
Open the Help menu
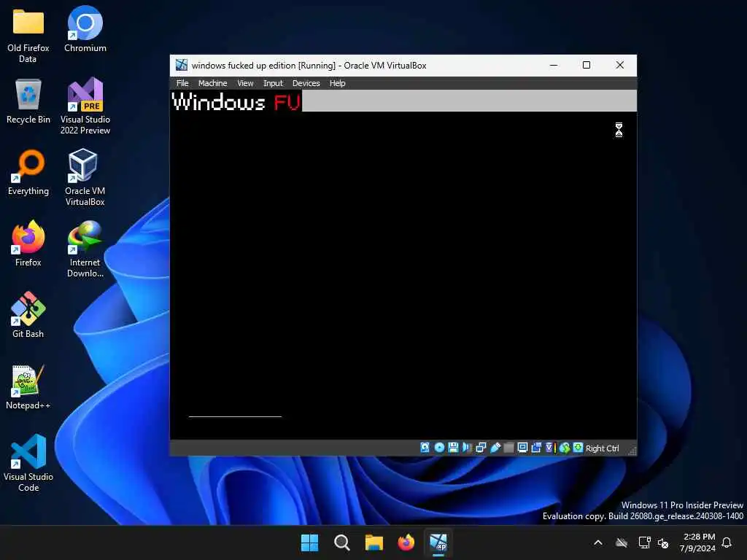[x=337, y=83]
